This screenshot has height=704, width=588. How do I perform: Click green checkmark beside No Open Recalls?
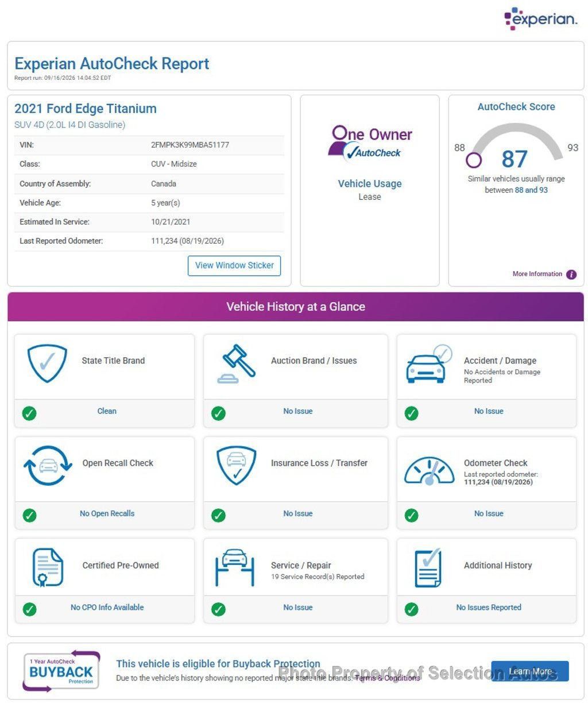29,515
